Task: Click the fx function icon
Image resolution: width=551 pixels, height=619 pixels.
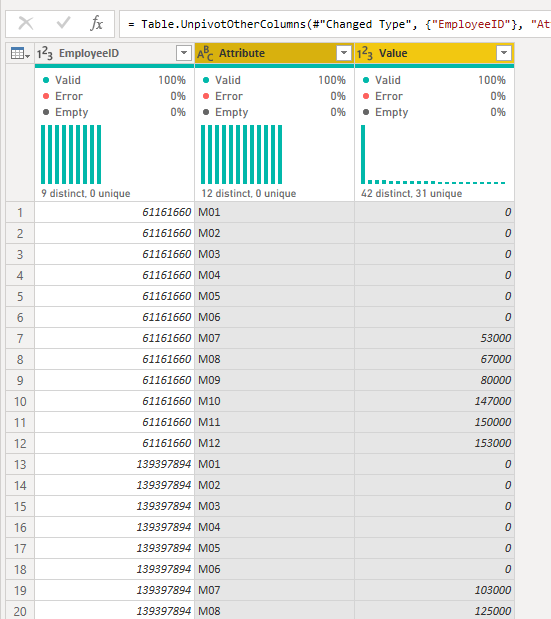Action: click(96, 23)
